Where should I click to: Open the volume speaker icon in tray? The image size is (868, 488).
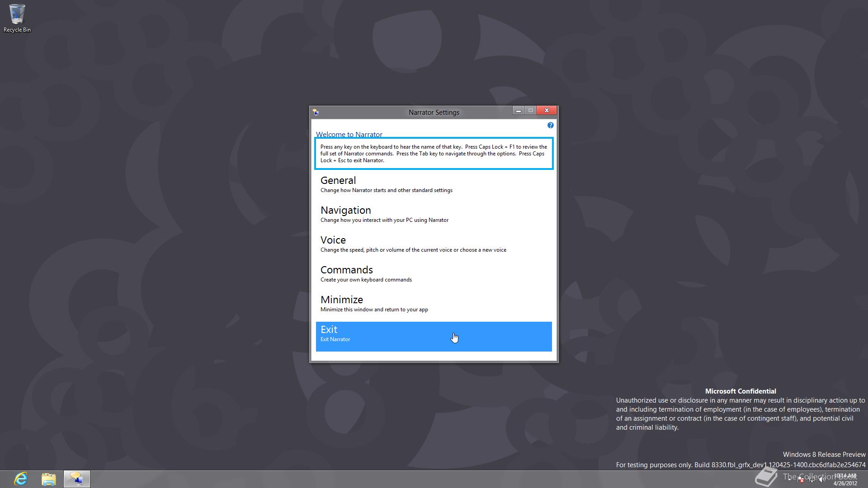pos(822,479)
